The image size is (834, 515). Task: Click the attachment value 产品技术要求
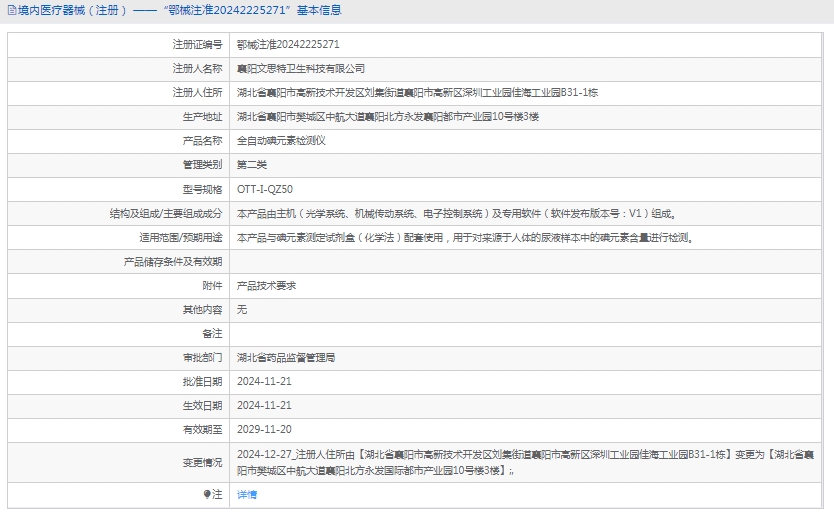tap(266, 285)
